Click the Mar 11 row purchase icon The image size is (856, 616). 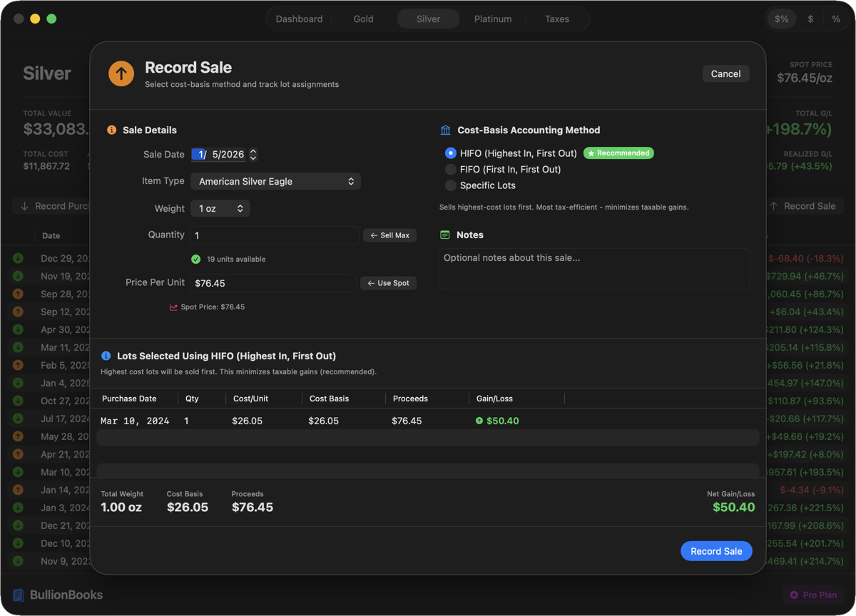(18, 347)
